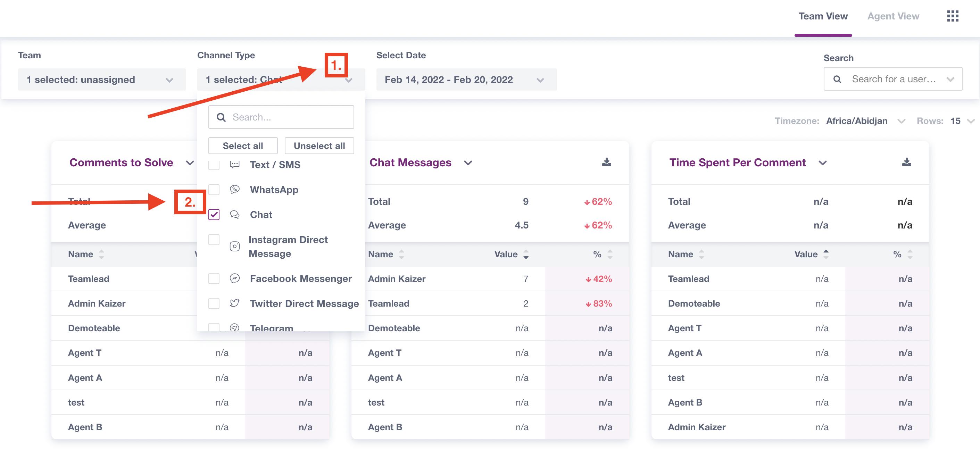Switch to the Team View tab
Viewport: 980px width, 475px height.
(823, 16)
